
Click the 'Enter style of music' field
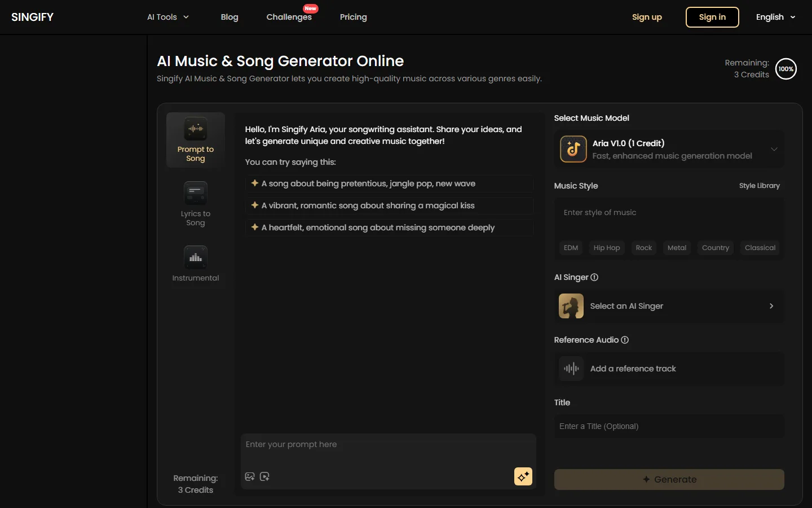click(x=669, y=217)
